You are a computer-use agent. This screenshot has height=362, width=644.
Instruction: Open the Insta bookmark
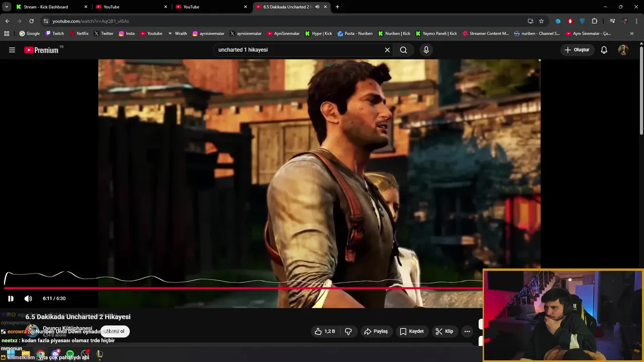[x=127, y=34]
